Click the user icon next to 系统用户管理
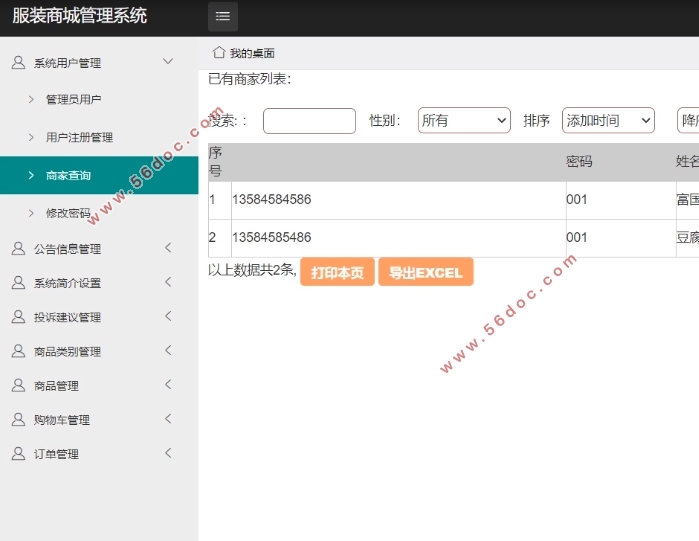 click(18, 62)
